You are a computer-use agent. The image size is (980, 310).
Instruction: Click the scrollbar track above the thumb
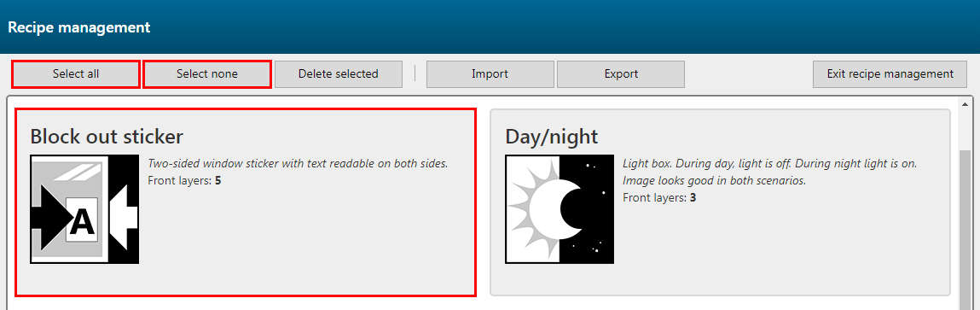[965, 130]
